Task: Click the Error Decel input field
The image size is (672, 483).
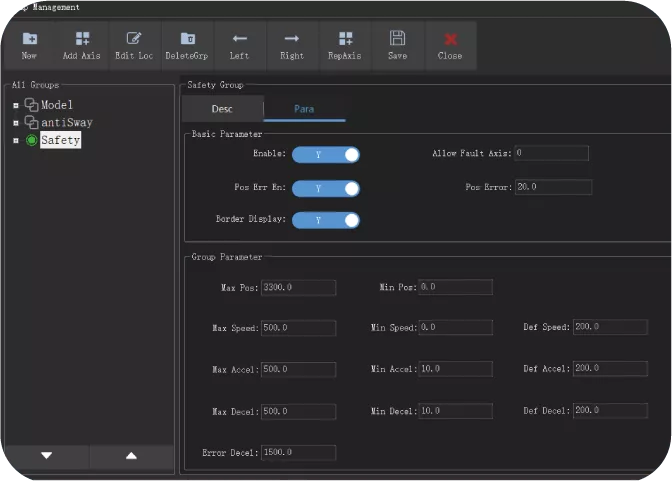Action: tap(298, 453)
